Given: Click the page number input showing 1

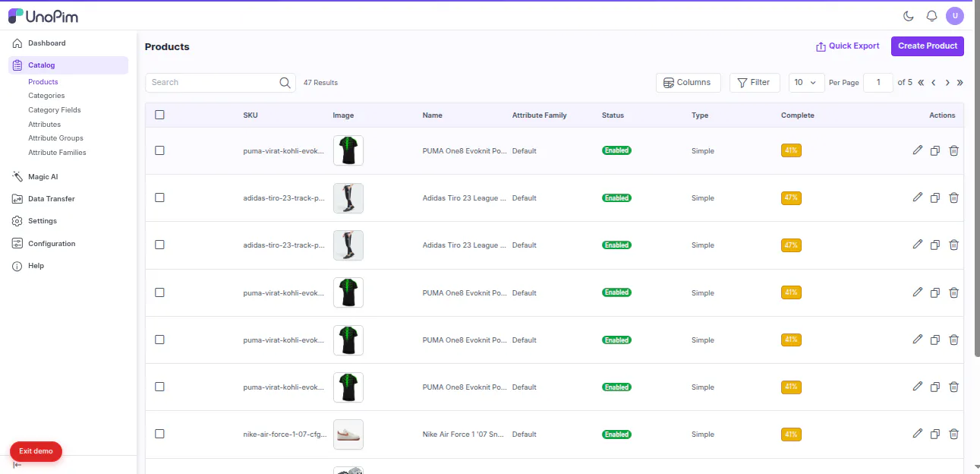Looking at the screenshot, I should click(879, 82).
